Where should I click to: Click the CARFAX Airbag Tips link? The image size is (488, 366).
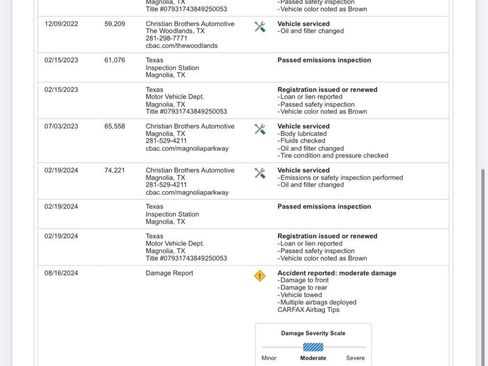(x=308, y=310)
